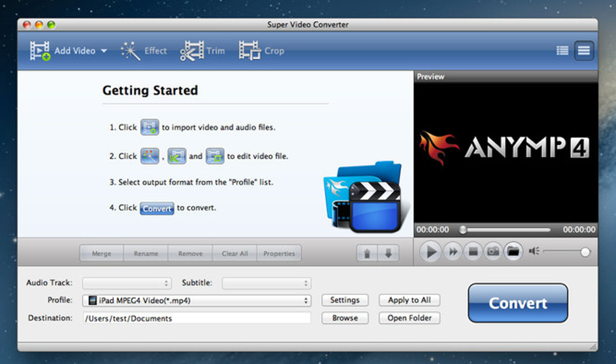Screen dimensions: 616x364
Task: Open the snapshot folder icon
Action: tap(513, 251)
